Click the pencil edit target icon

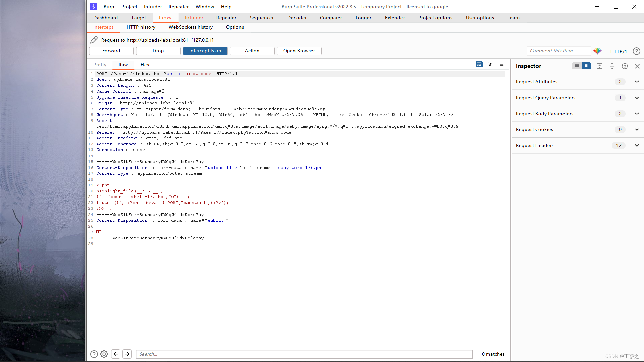click(x=94, y=40)
